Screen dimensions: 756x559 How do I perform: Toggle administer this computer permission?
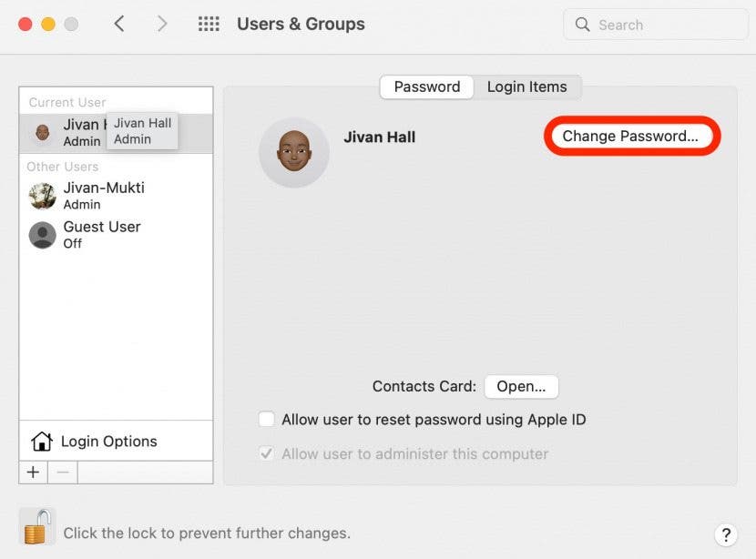[x=267, y=453]
